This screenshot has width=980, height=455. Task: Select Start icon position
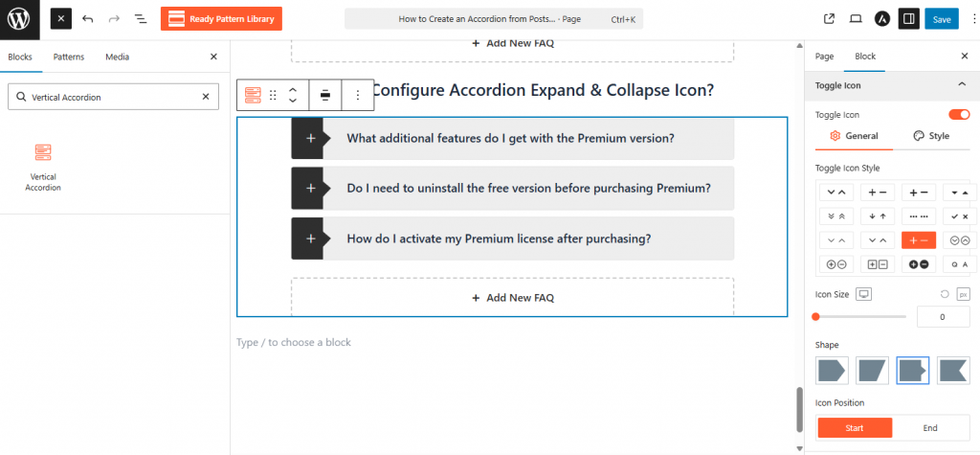855,428
